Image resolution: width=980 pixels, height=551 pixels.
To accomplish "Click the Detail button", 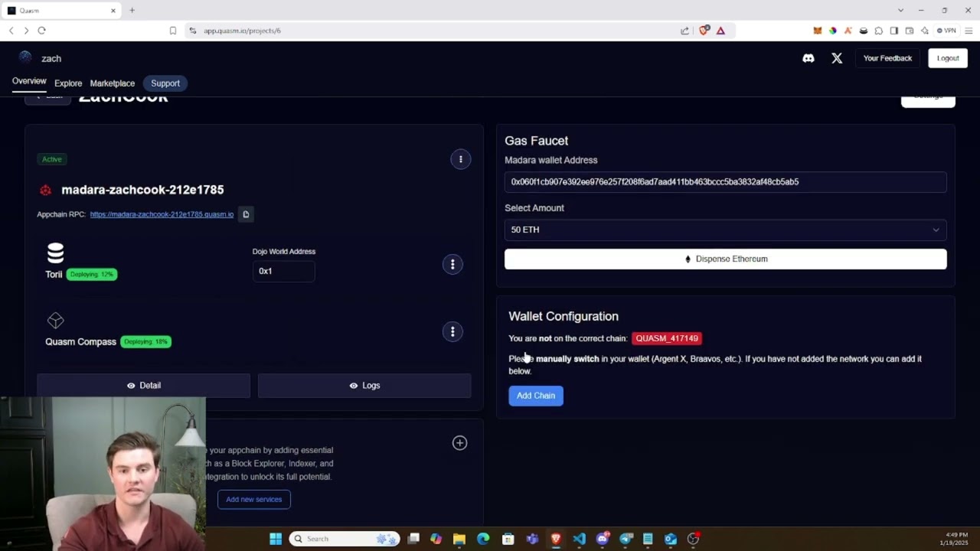I will click(143, 386).
